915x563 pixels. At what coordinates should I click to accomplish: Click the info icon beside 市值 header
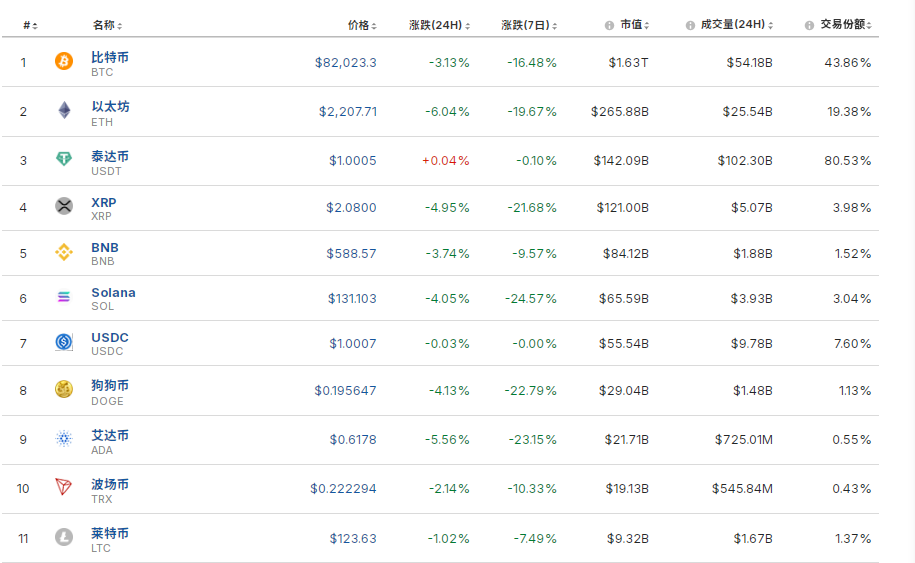pos(609,25)
